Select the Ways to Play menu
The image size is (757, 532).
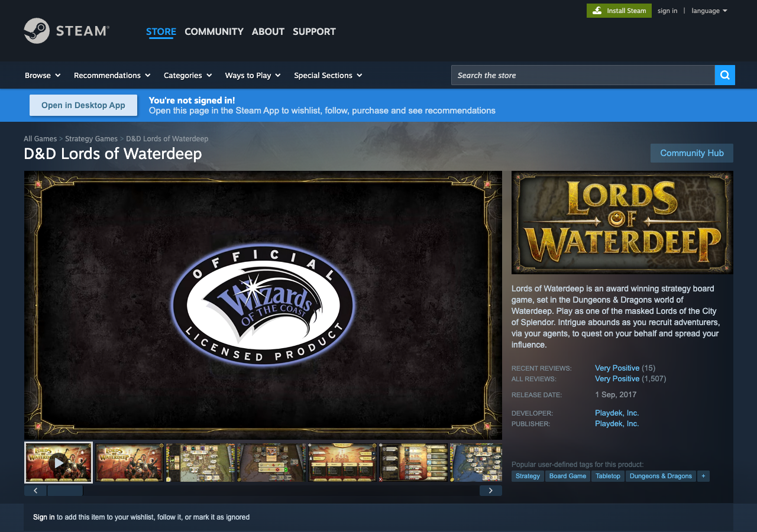pos(253,75)
